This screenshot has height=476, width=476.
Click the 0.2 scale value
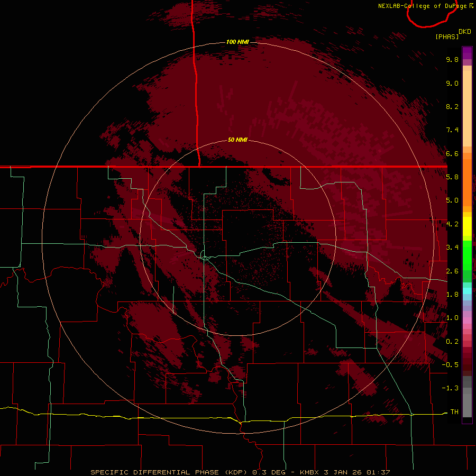pyautogui.click(x=452, y=342)
